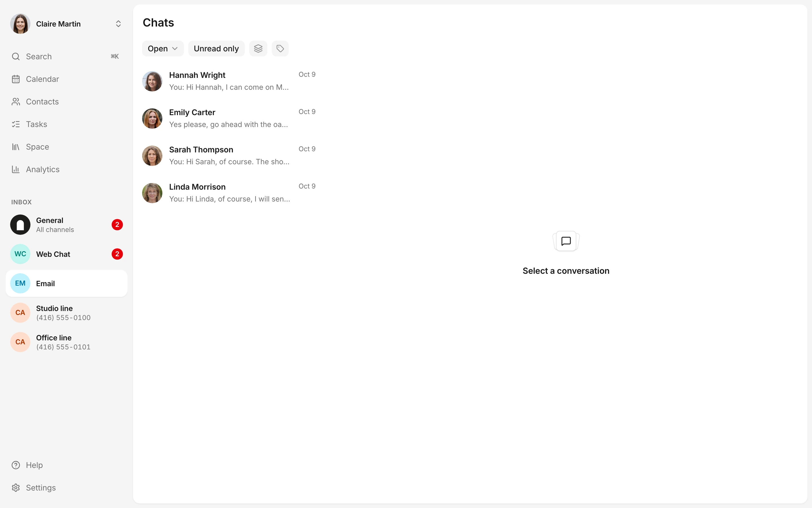Viewport: 812px width, 508px height.
Task: Click the Tasks checklist icon
Action: coord(16,124)
